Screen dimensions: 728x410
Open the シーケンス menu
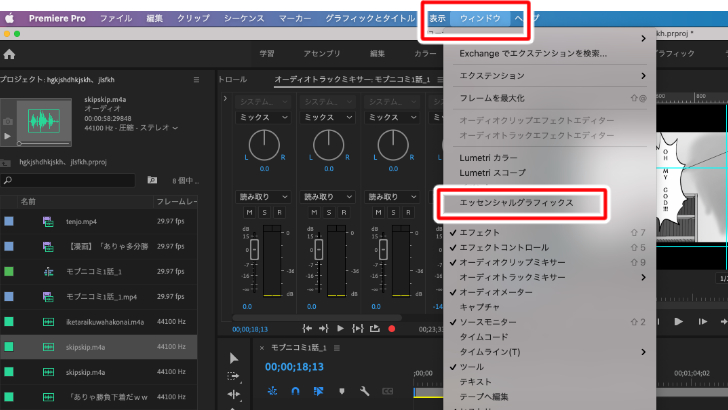[244, 19]
